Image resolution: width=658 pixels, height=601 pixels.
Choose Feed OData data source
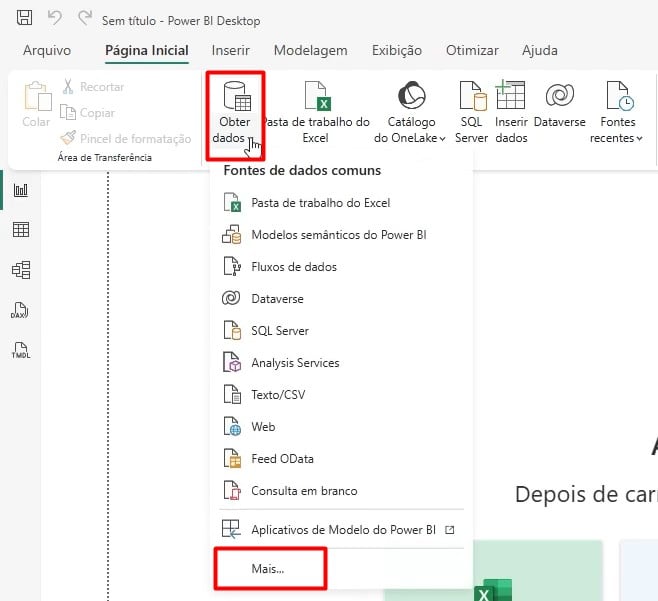[341, 459]
